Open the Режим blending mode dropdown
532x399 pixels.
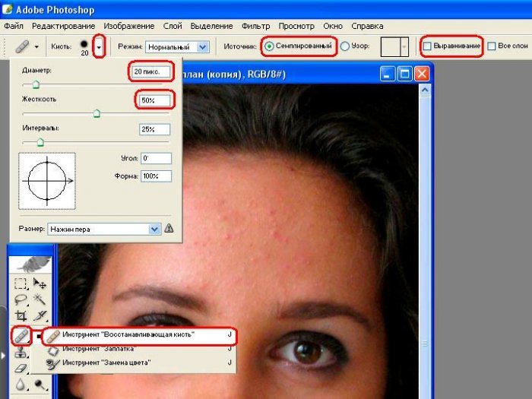[202, 47]
